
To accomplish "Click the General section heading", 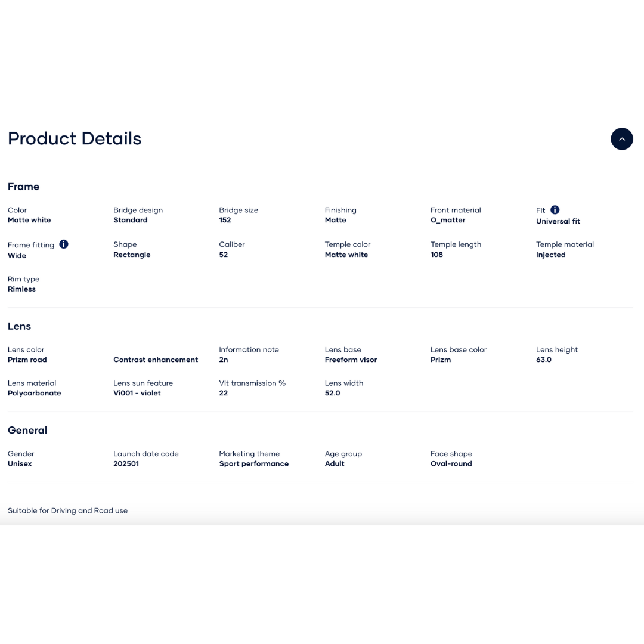I will 27,430.
